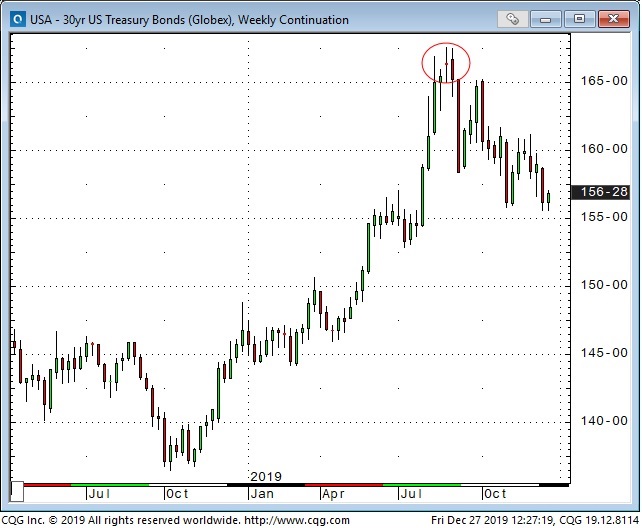Click the first Jul label on time axis
The width and height of the screenshot is (642, 528).
point(99,494)
